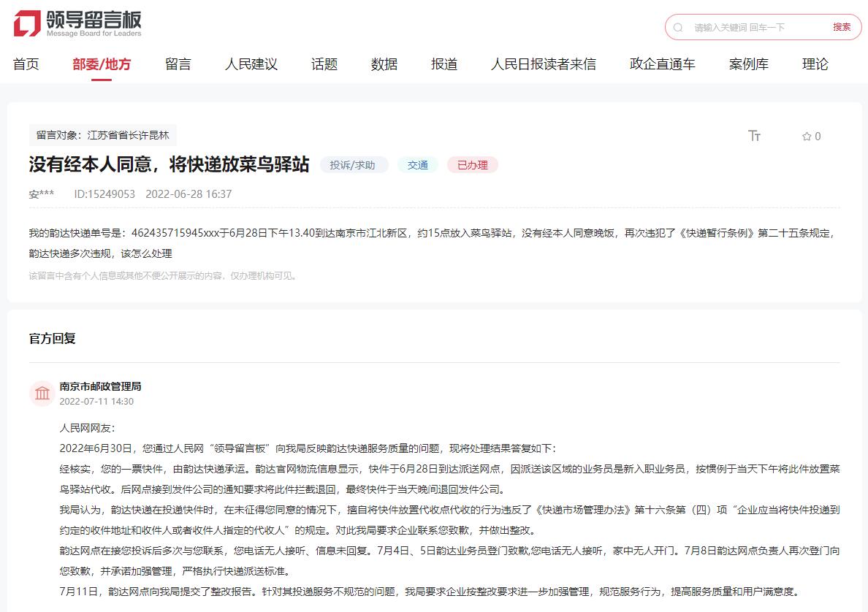Click the 搜索 search button
868x612 pixels.
[x=842, y=26]
